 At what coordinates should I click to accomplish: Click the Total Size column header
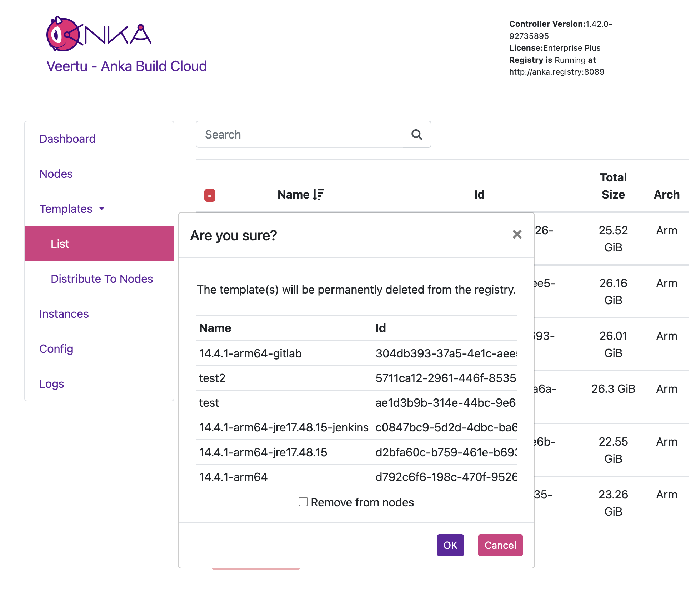613,186
